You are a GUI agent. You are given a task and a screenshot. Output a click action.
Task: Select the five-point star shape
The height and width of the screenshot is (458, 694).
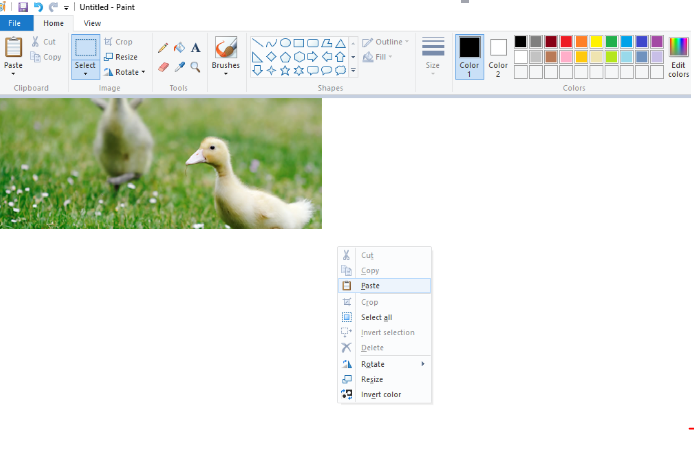click(x=285, y=71)
